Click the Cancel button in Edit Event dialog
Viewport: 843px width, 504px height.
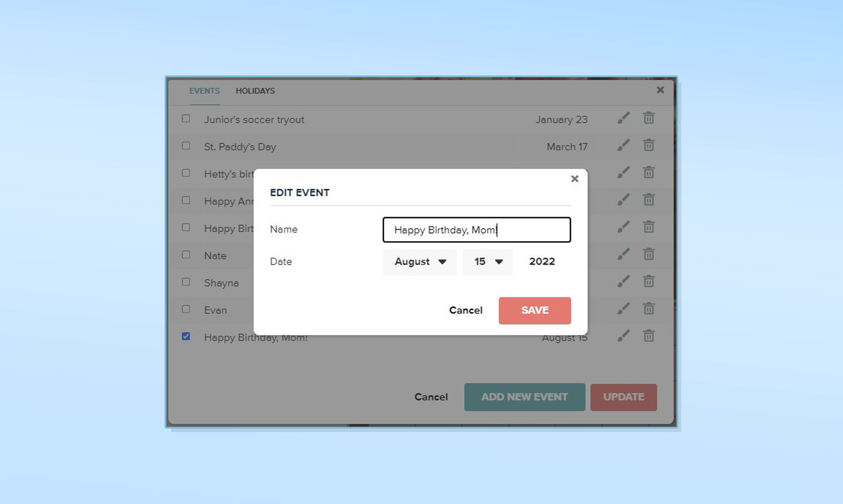tap(465, 310)
